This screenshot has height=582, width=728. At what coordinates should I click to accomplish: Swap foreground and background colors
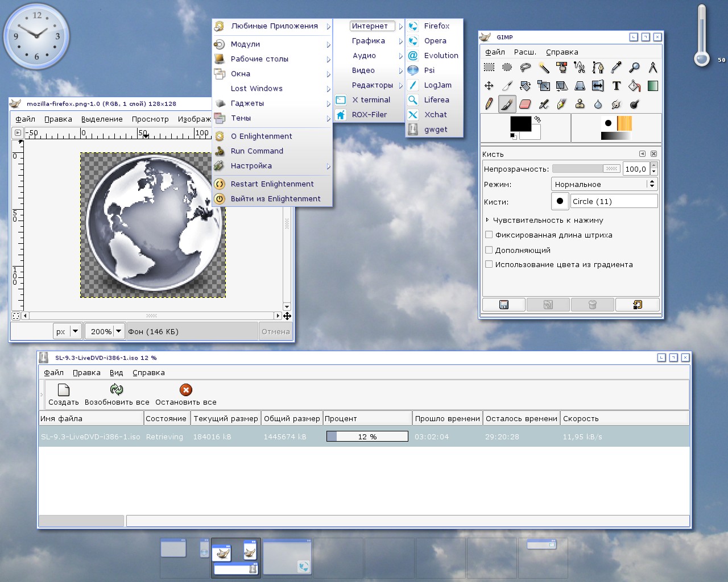[537, 119]
